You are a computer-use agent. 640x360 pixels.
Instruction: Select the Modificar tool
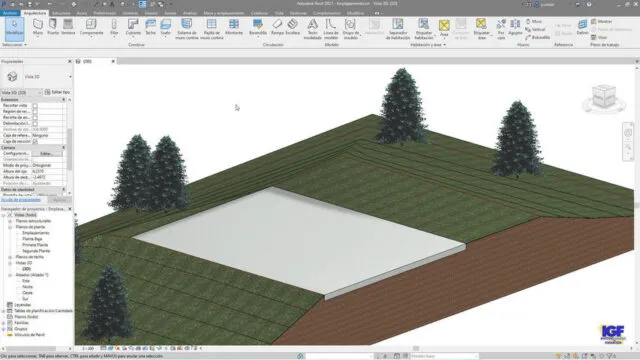(x=14, y=29)
